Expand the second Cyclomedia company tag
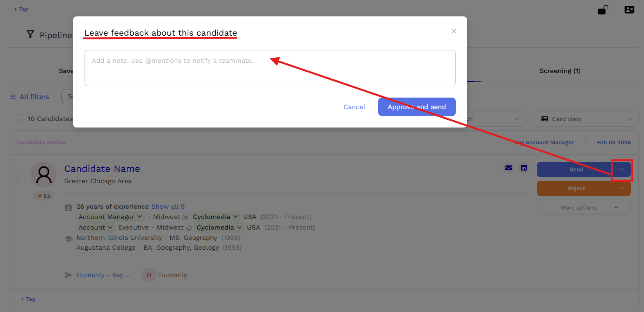The width and height of the screenshot is (644, 312). tap(219, 228)
